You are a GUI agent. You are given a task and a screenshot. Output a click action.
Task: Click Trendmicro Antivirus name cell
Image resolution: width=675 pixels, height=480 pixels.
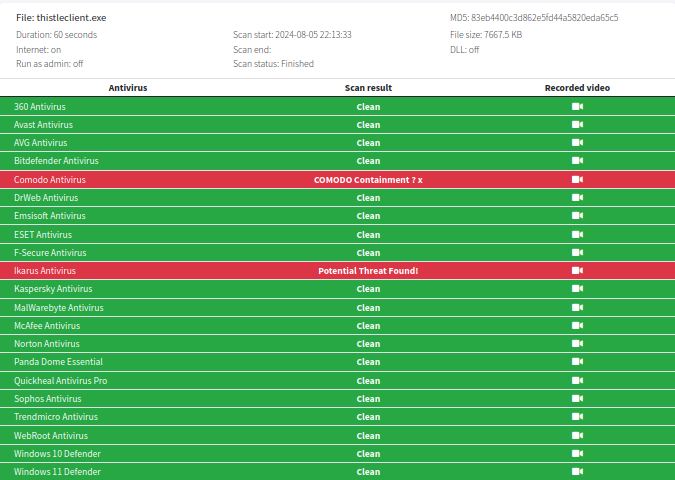[x=56, y=417]
